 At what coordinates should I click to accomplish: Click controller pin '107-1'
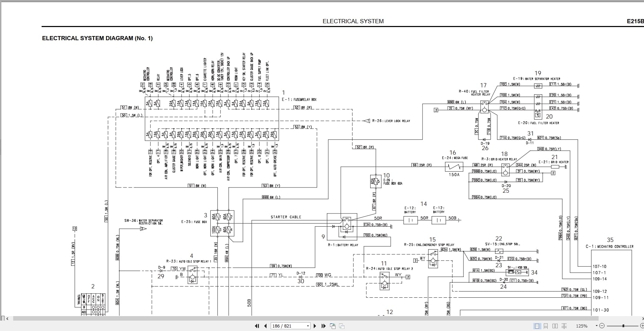click(599, 273)
